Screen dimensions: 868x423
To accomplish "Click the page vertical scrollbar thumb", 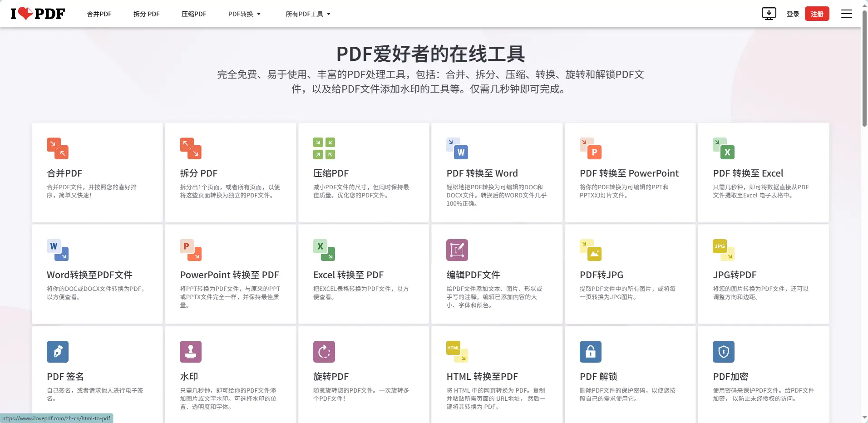I will (864, 68).
